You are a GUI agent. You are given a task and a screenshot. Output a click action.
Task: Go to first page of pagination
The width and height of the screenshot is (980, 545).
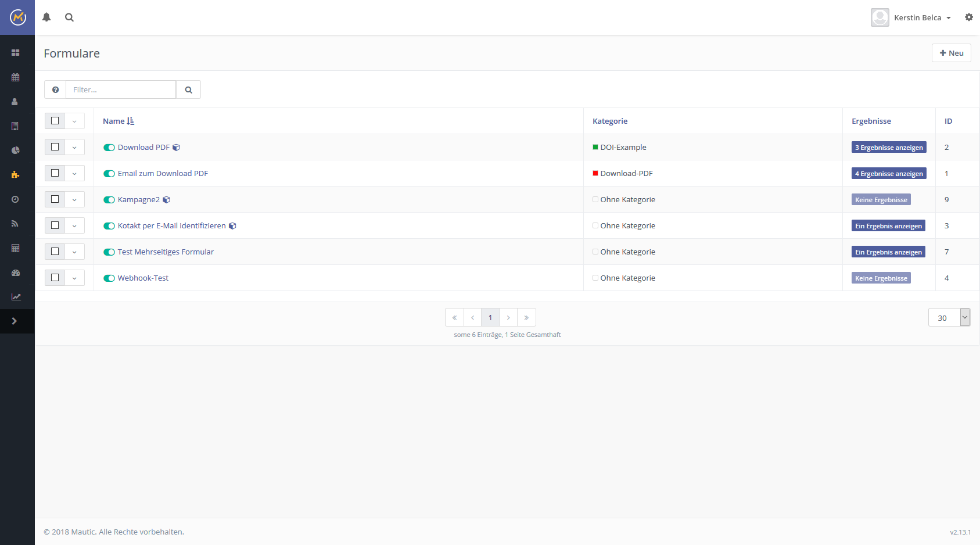(454, 317)
